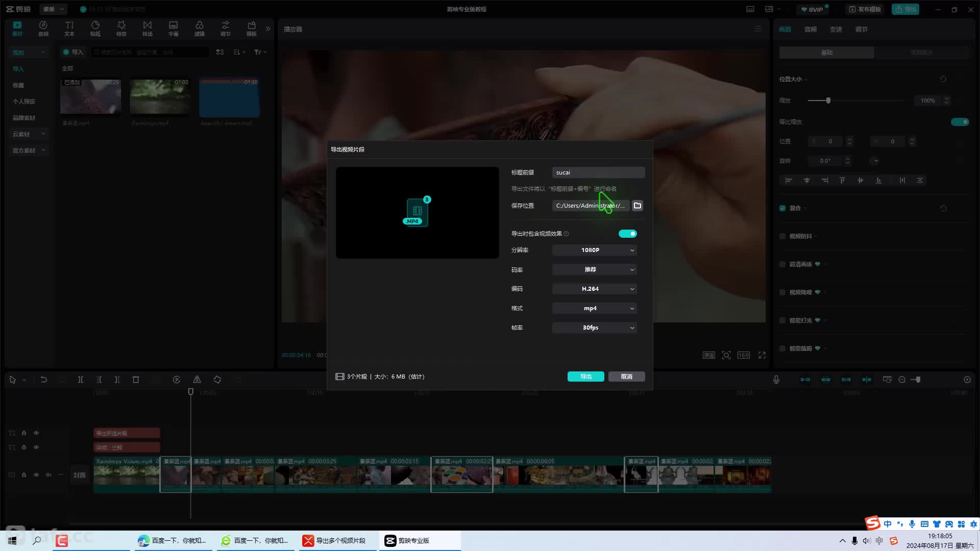Click the 缩放 scale slider handle
The width and height of the screenshot is (980, 551).
tap(828, 101)
